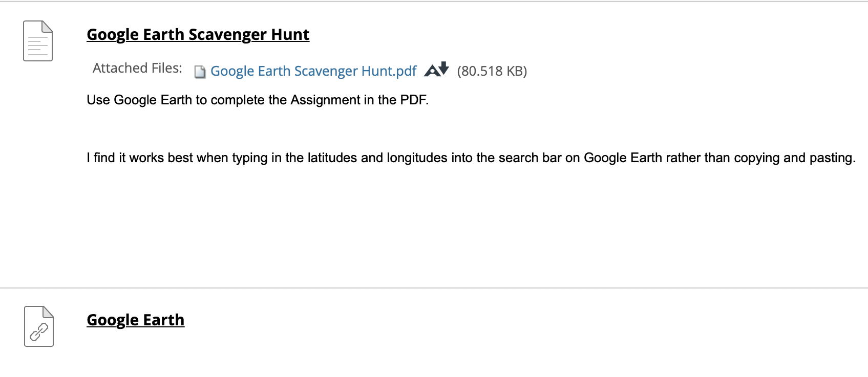Click the word 'Earth' in the bottom title
This screenshot has height=377, width=868.
[x=163, y=320]
